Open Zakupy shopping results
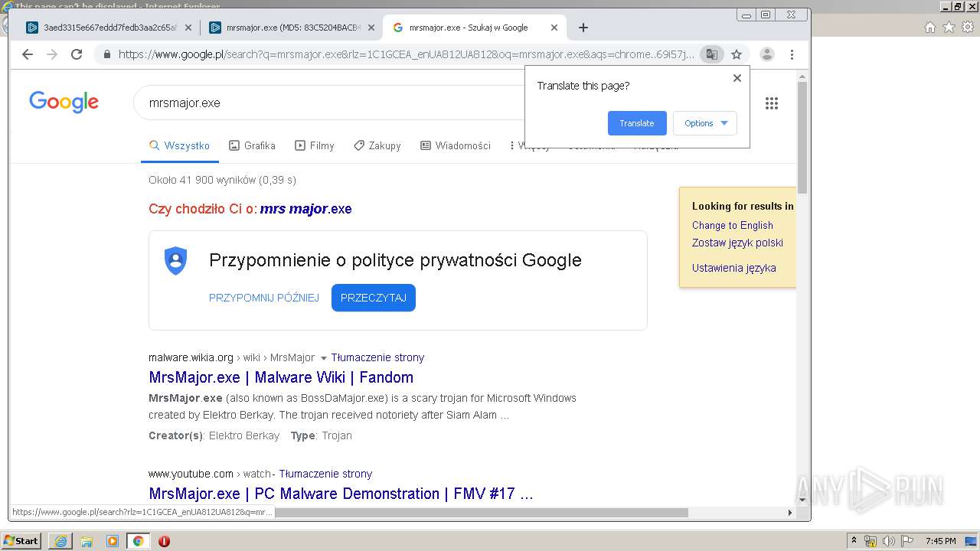Image resolution: width=980 pixels, height=551 pixels. (377, 145)
